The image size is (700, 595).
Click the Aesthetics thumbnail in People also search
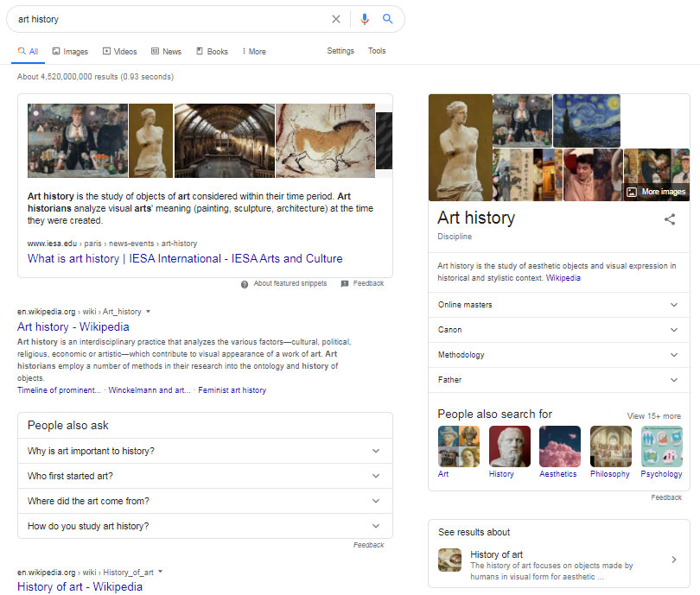(x=559, y=446)
